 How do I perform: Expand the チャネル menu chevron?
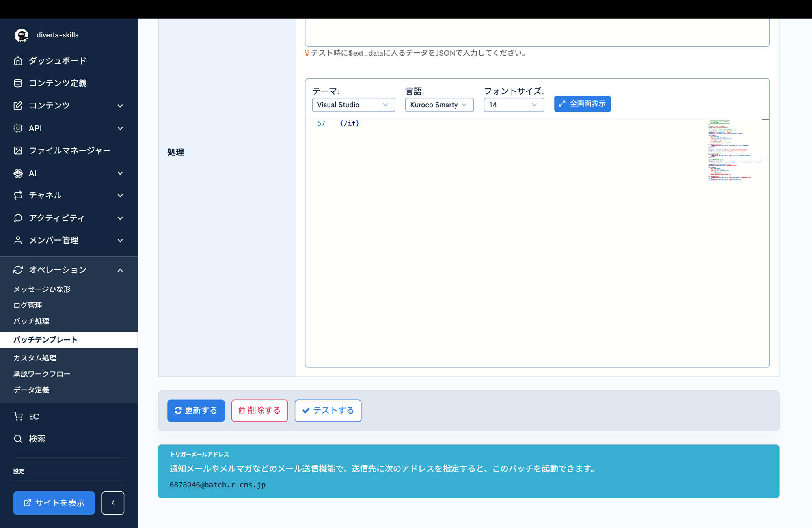click(x=120, y=196)
